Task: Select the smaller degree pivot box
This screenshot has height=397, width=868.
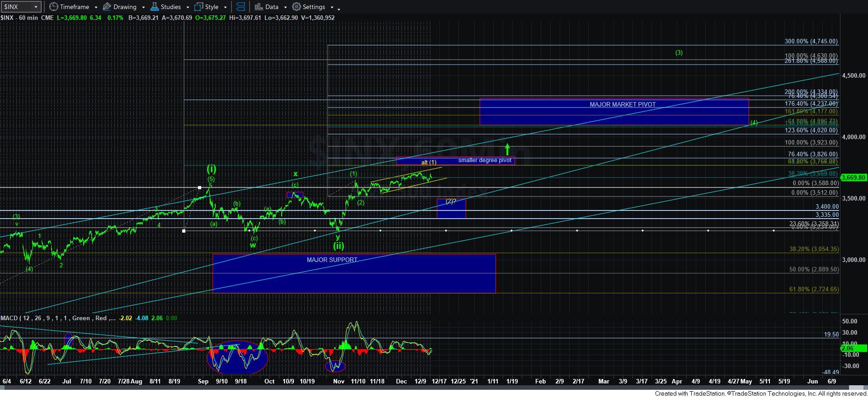Action: 455,161
